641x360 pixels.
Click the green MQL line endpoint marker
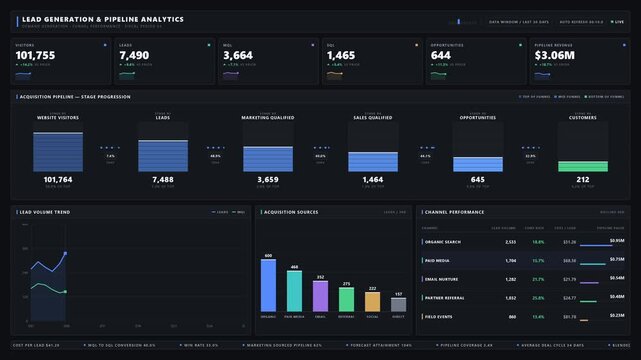(x=65, y=292)
